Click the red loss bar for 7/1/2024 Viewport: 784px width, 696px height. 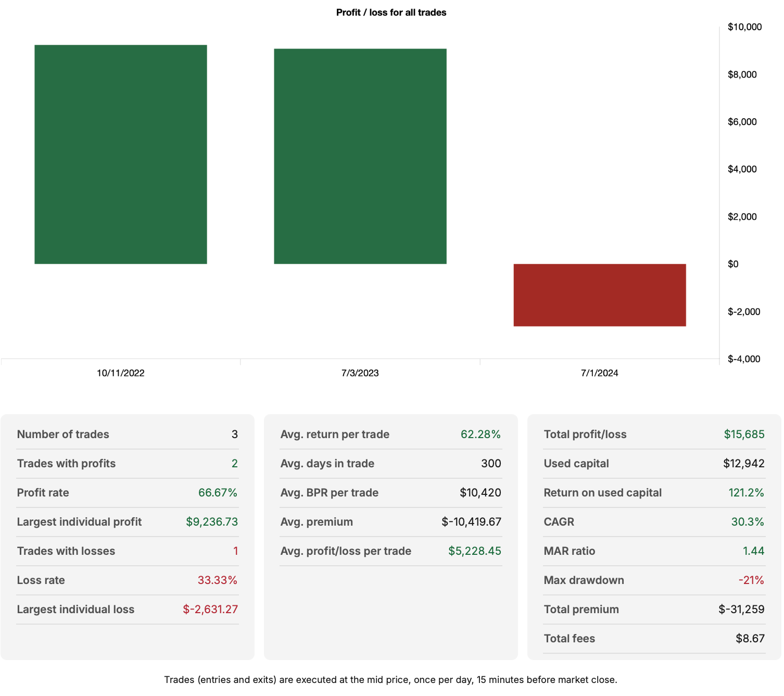point(599,294)
